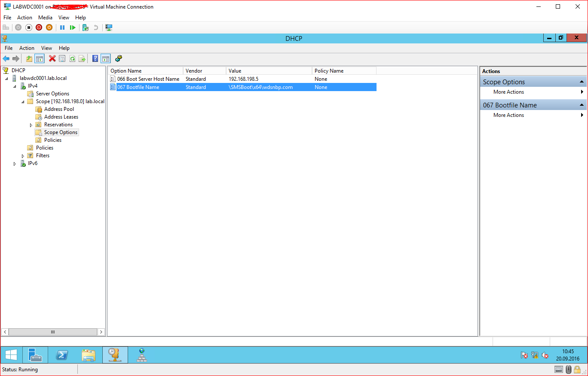Reset the virtual machine with the green icon
Screen dimensions: 588x376
[x=73, y=28]
